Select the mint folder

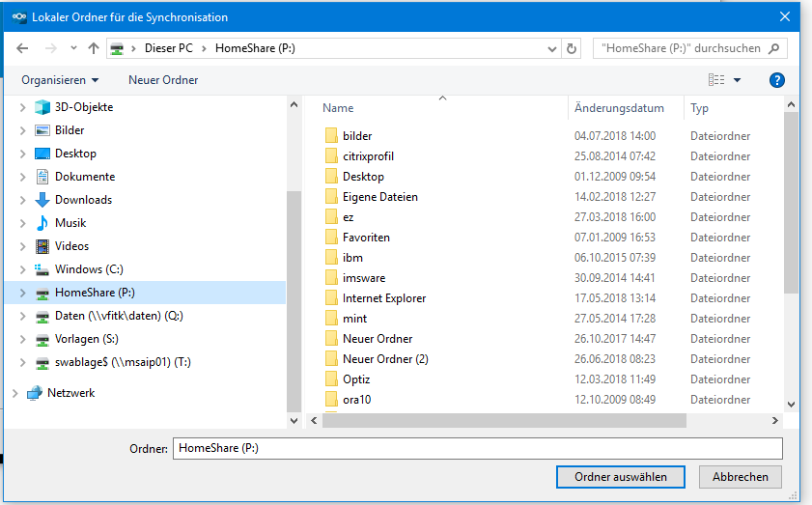point(354,319)
